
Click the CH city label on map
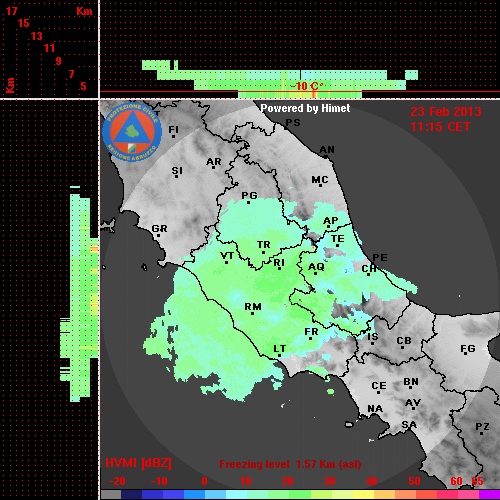click(369, 268)
